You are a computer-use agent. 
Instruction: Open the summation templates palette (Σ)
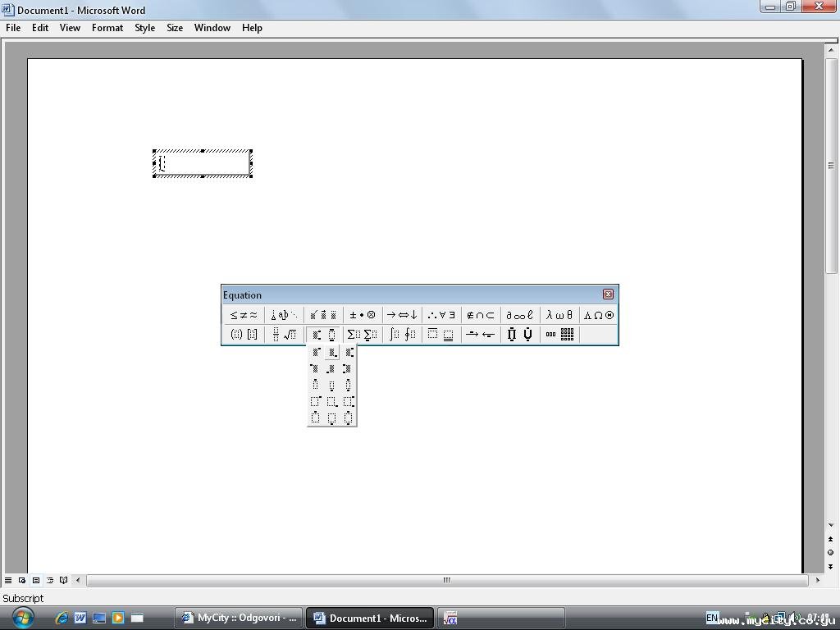click(363, 335)
